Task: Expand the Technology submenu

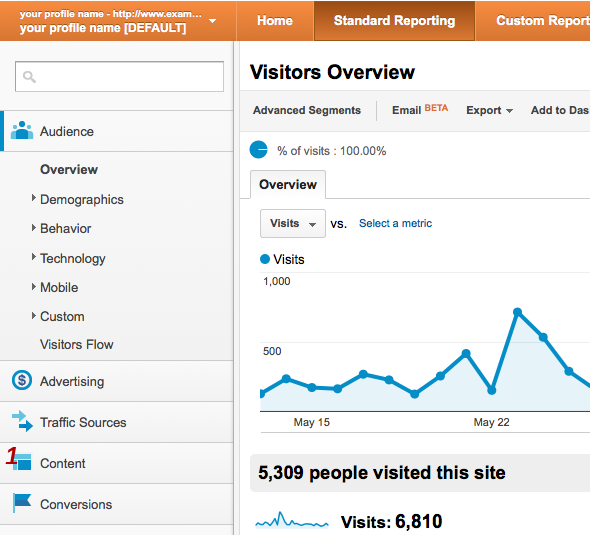Action: 33,257
